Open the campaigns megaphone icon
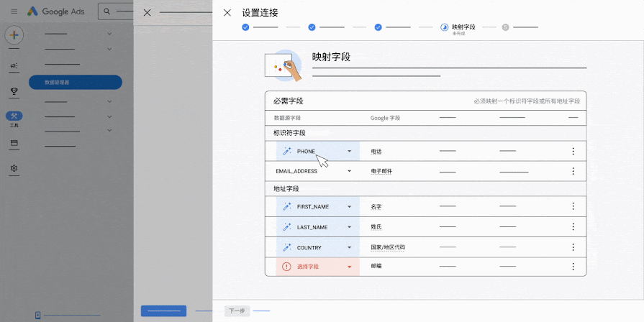The width and height of the screenshot is (644, 322). [14, 65]
